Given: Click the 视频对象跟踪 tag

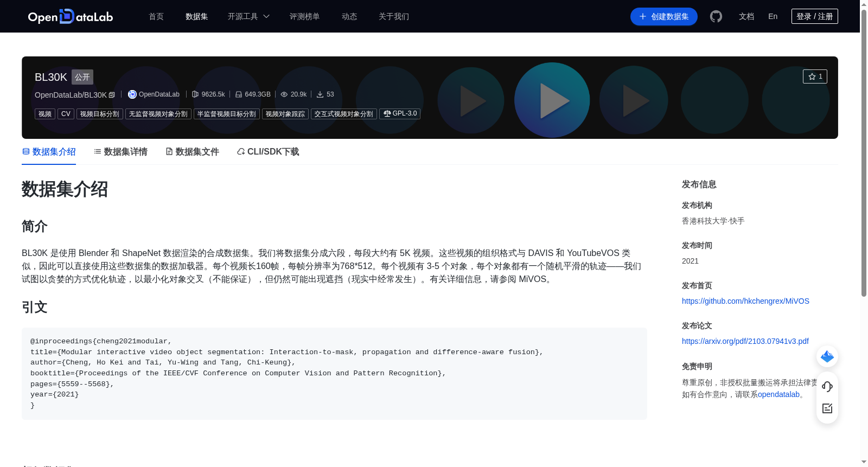Looking at the screenshot, I should [285, 114].
